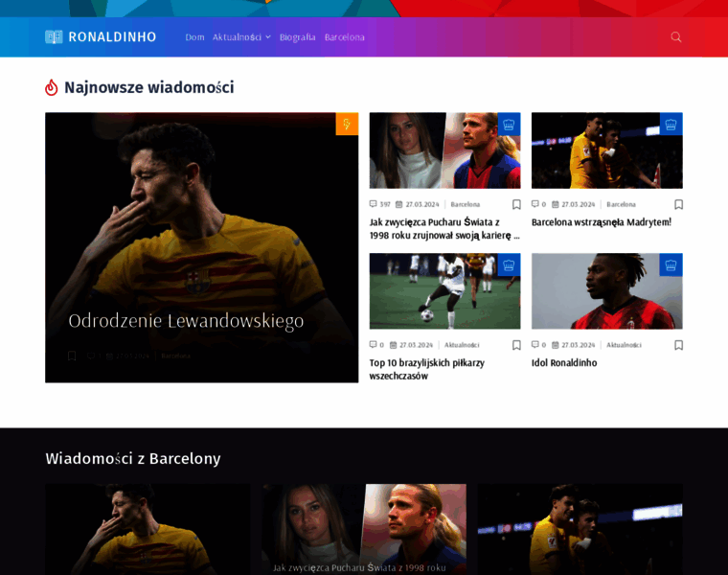The image size is (728, 575).
Task: Click calendar icon on Top 10 card
Action: (393, 345)
